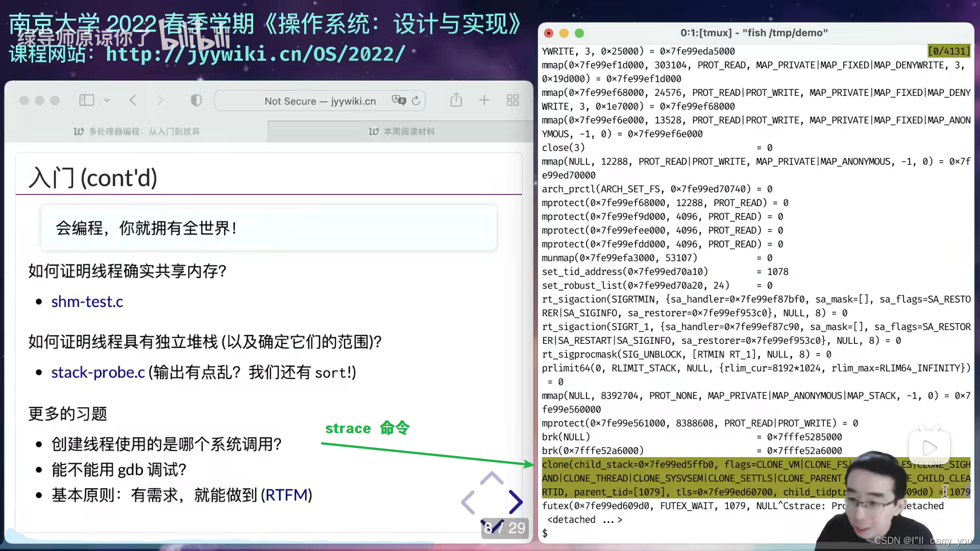Click the '能不能用 gdb 调试?' bullet
Image resolution: width=980 pixels, height=551 pixels.
(119, 469)
